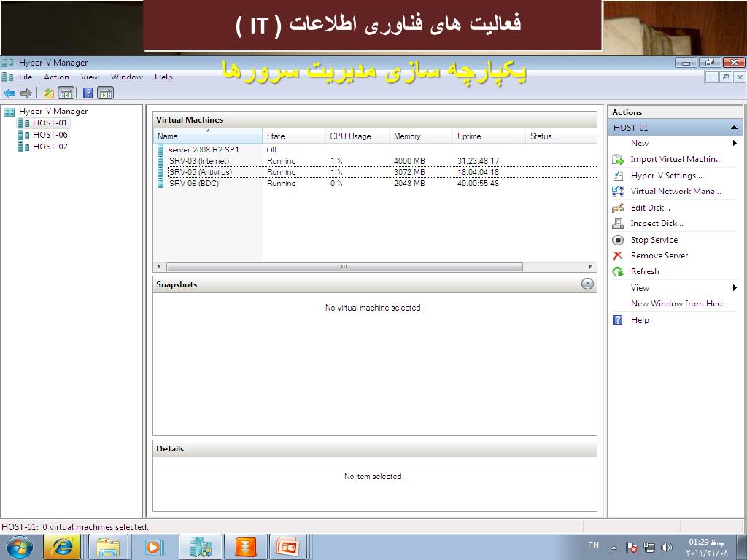Click the EN language indicator
This screenshot has width=747, height=560.
coord(594,545)
